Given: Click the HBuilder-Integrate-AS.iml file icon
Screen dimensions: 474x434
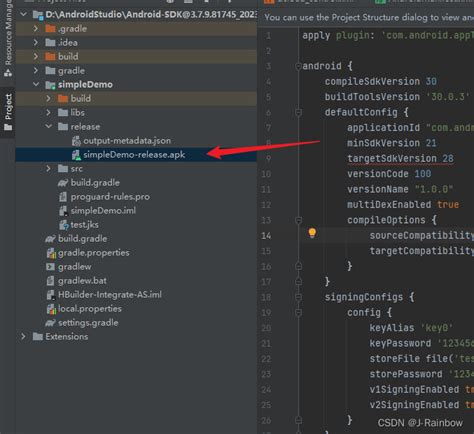Looking at the screenshot, I should click(x=51, y=295).
